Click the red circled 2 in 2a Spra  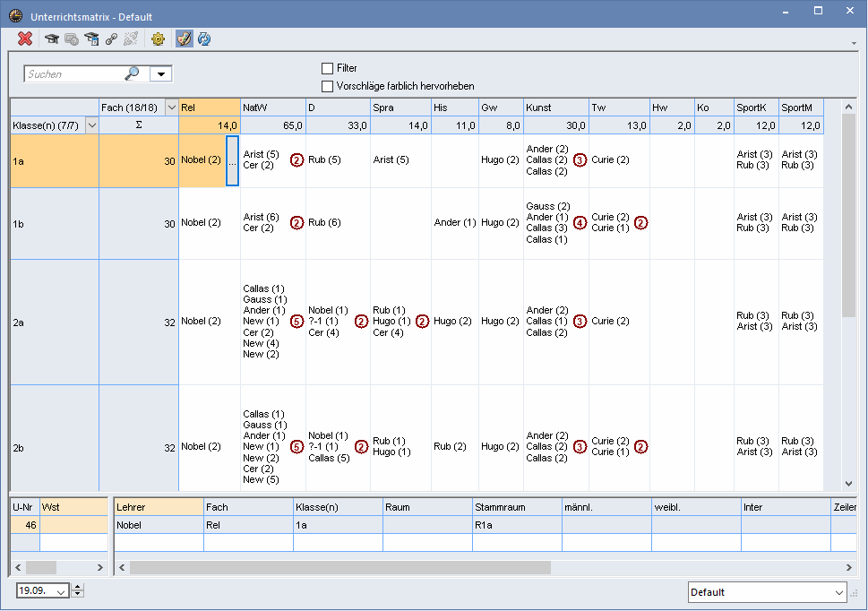(422, 322)
